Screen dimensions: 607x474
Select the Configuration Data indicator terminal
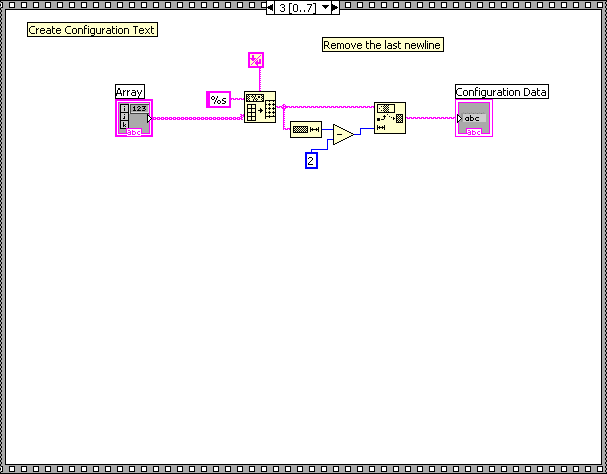(x=474, y=118)
